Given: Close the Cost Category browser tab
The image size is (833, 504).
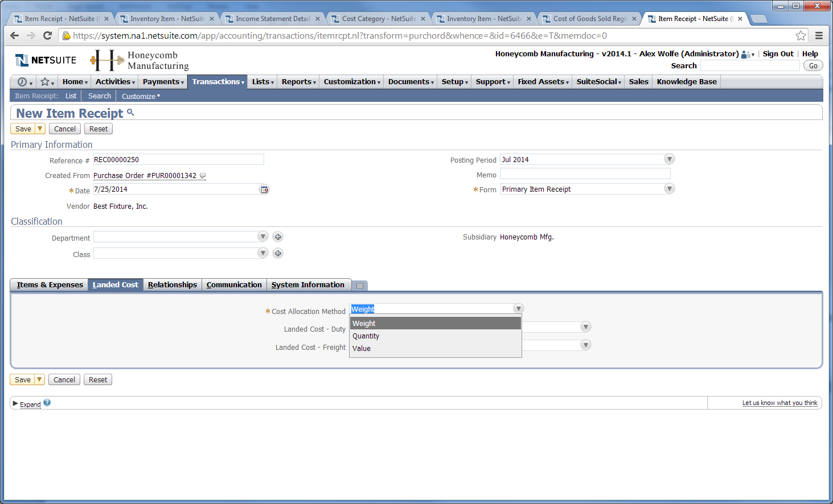Looking at the screenshot, I should click(423, 19).
